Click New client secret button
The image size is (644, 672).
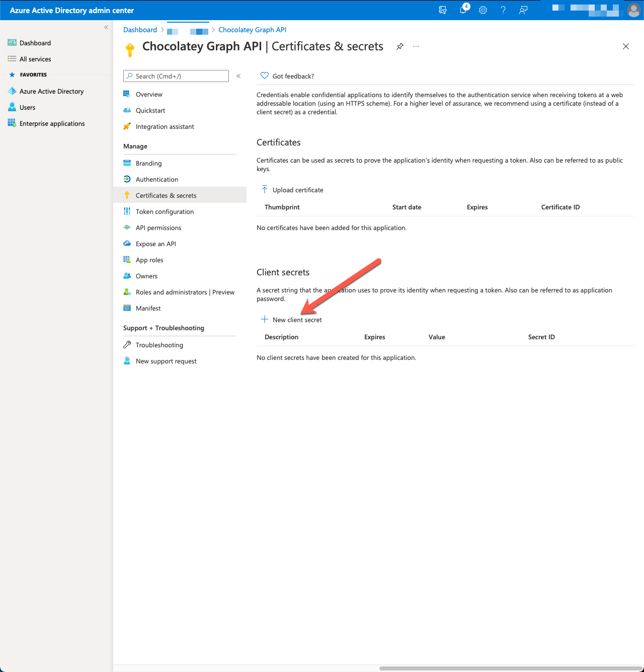(291, 320)
